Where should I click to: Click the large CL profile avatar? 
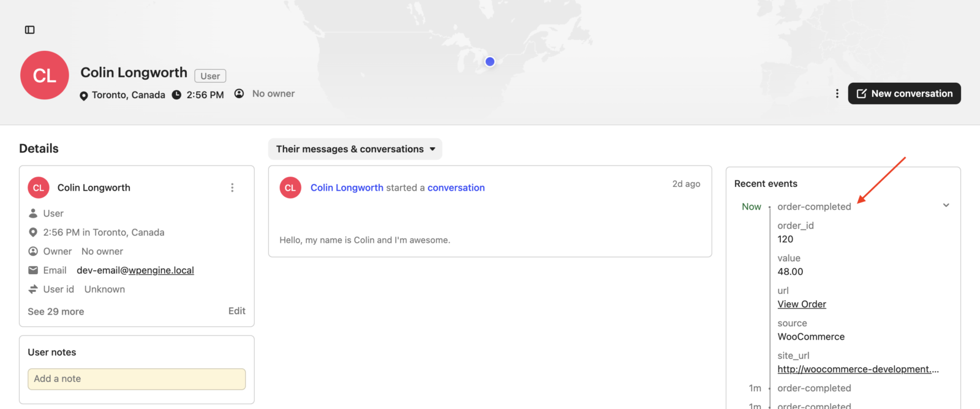click(45, 75)
